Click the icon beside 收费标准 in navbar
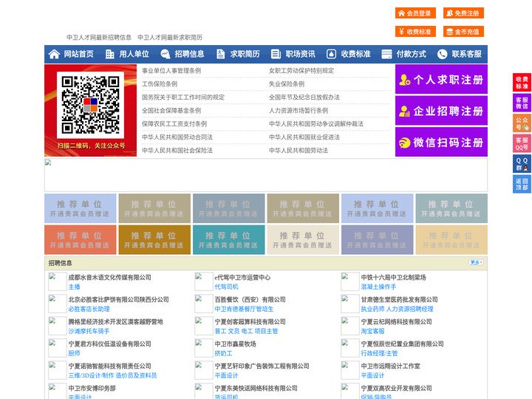The height and width of the screenshot is (399, 532). tap(331, 54)
